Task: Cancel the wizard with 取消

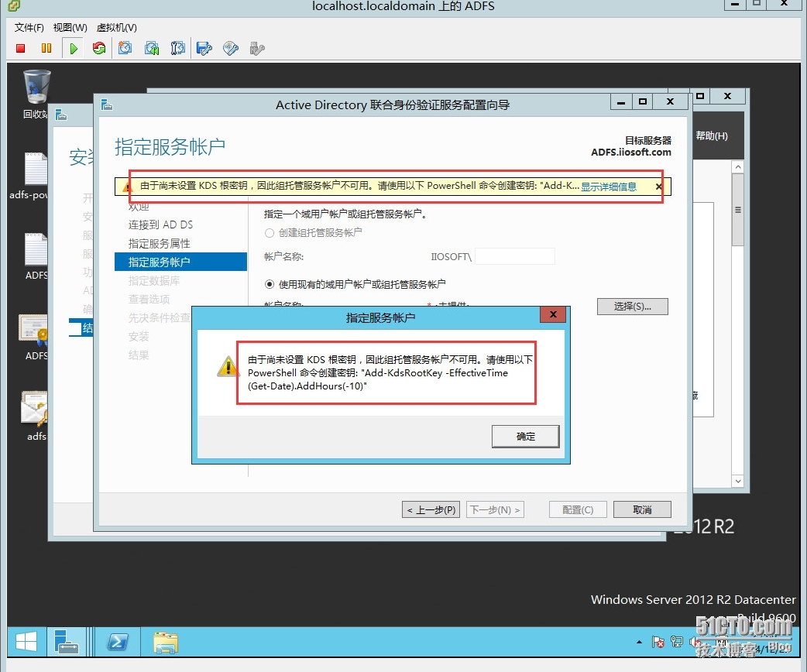Action: 642,509
